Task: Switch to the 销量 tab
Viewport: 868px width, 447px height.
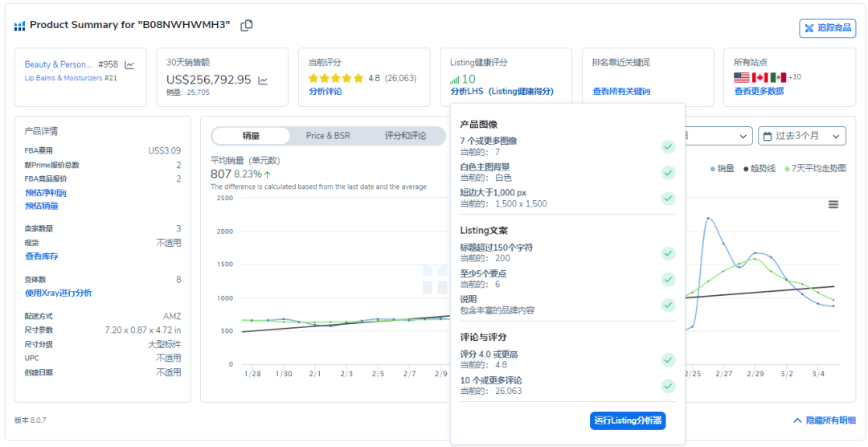Action: pyautogui.click(x=251, y=136)
